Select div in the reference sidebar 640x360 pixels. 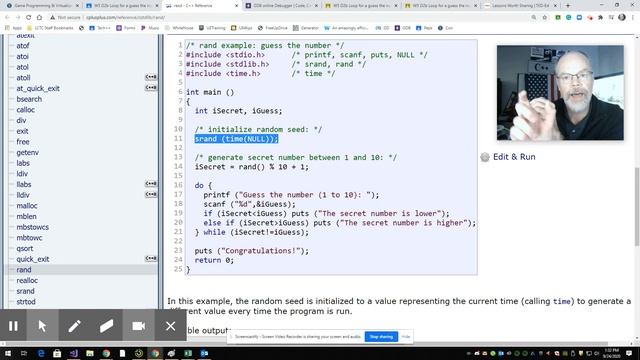[21, 120]
